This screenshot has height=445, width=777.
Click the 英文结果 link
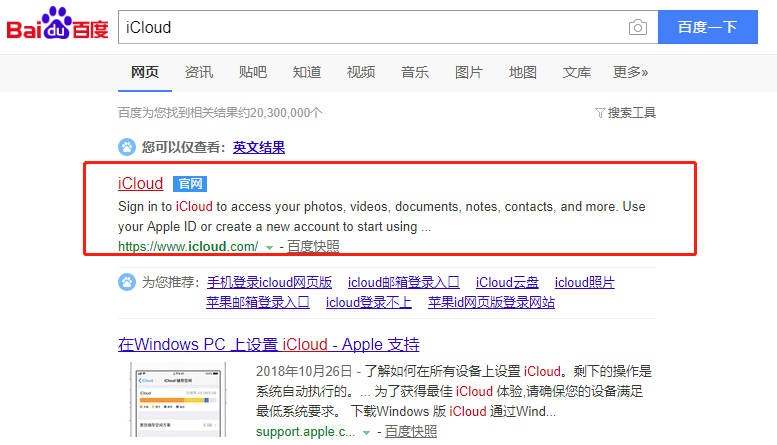coord(259,147)
